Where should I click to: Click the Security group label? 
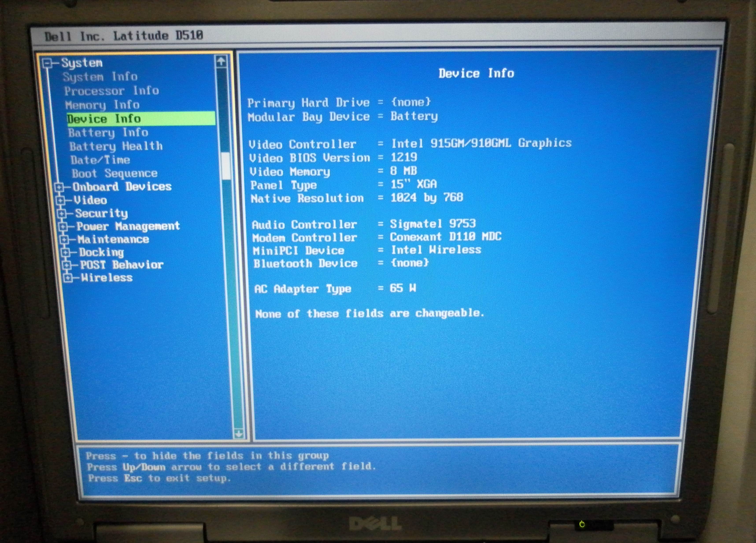101,213
